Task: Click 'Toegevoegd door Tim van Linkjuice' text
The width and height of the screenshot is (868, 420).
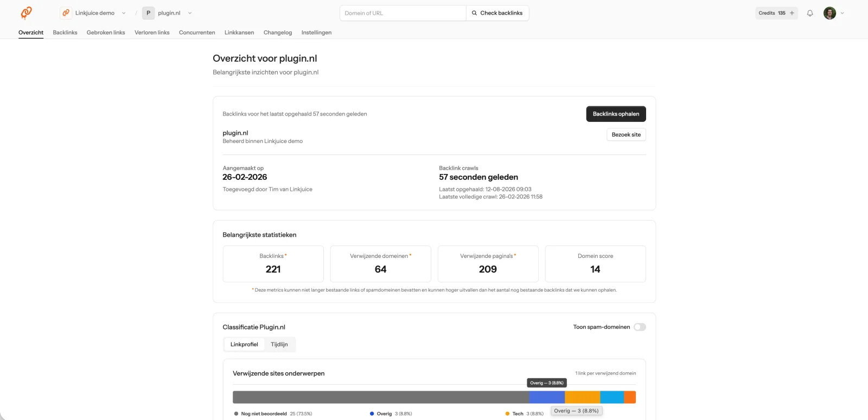Action: pos(267,189)
